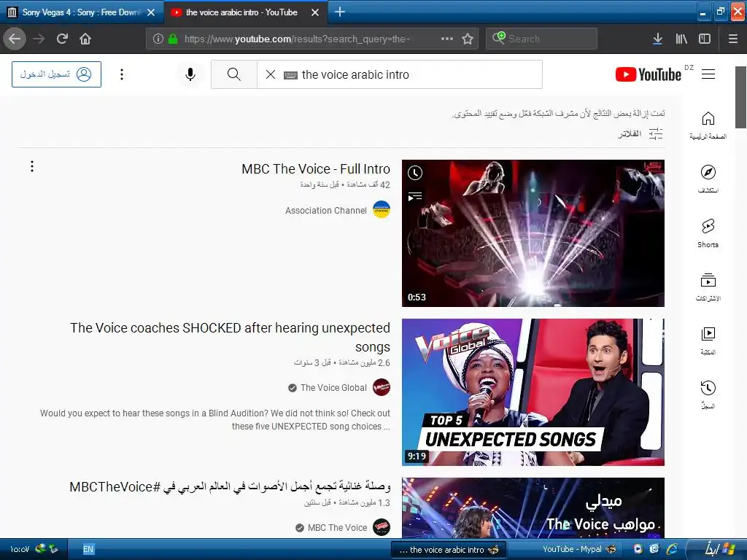Click Watch Later clock on first thumbnail
Screen dimensions: 747x560
pos(415,173)
